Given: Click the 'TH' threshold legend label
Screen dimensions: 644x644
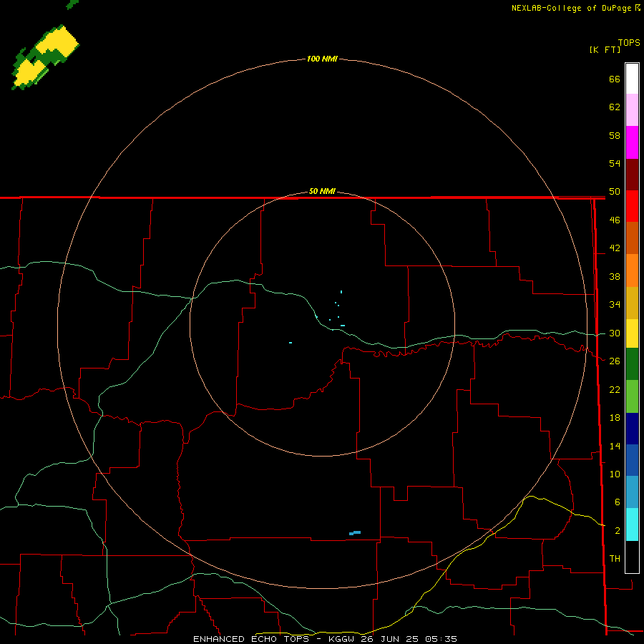Looking at the screenshot, I should point(615,559).
